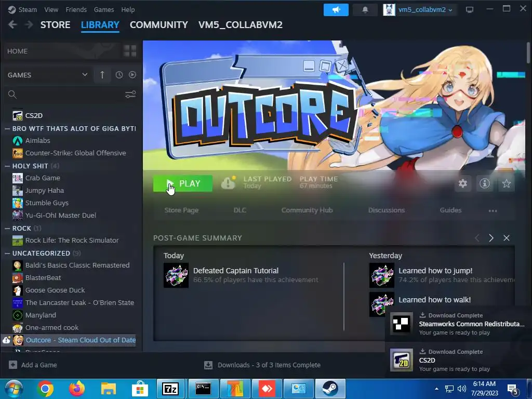Click the CS2D download complete notification

click(457, 360)
